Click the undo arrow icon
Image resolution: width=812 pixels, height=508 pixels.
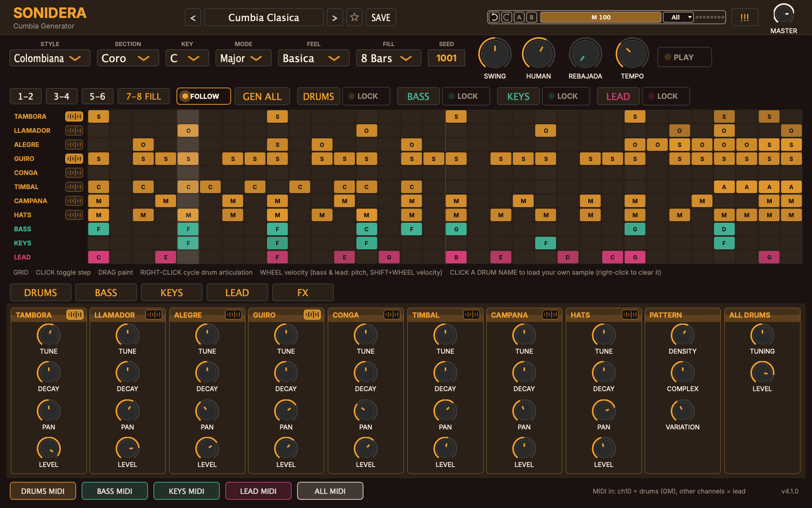[x=494, y=17]
